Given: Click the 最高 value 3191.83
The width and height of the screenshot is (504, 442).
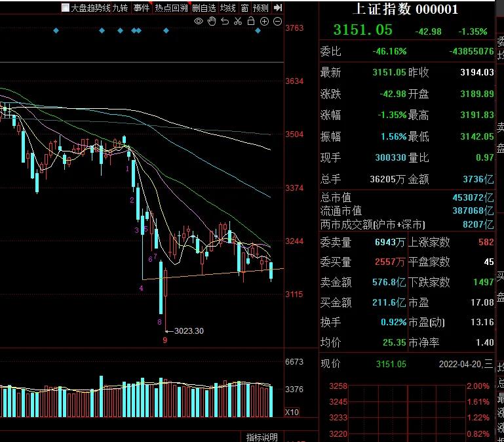Looking at the screenshot, I should click(477, 115).
